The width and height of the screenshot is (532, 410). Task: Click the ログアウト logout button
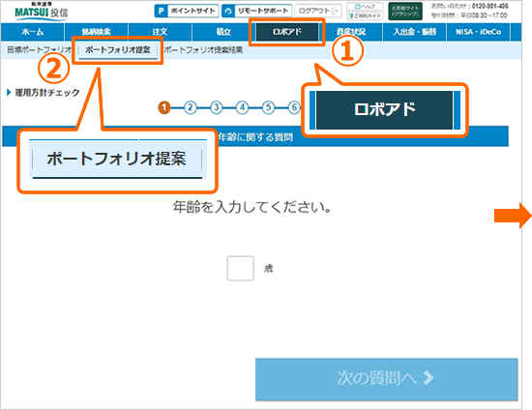pos(318,11)
